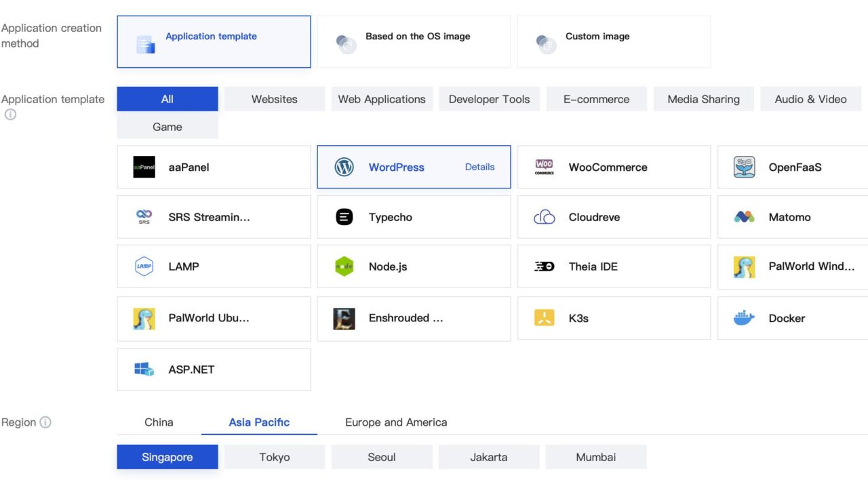Filter templates by Websites
The image size is (868, 480).
[x=275, y=99]
